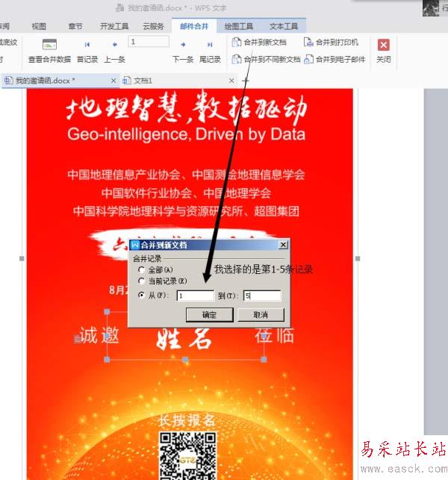Click 合并到电子邮件 in ribbon
448x480 pixels.
point(335,59)
